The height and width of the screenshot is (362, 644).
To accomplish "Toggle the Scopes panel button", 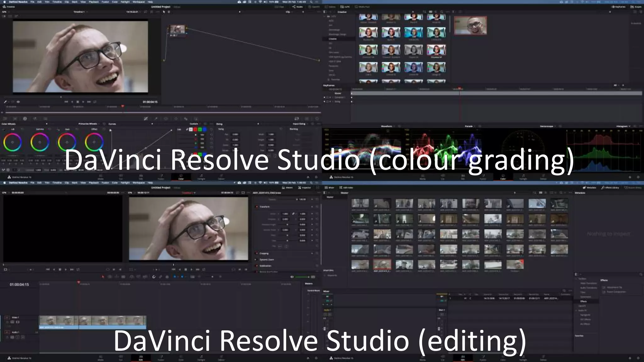I will click(x=636, y=7).
